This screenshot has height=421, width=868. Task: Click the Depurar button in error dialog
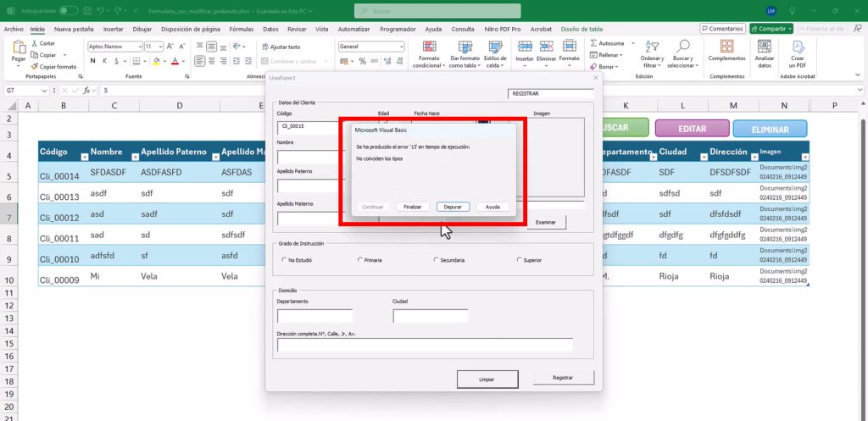tap(453, 207)
